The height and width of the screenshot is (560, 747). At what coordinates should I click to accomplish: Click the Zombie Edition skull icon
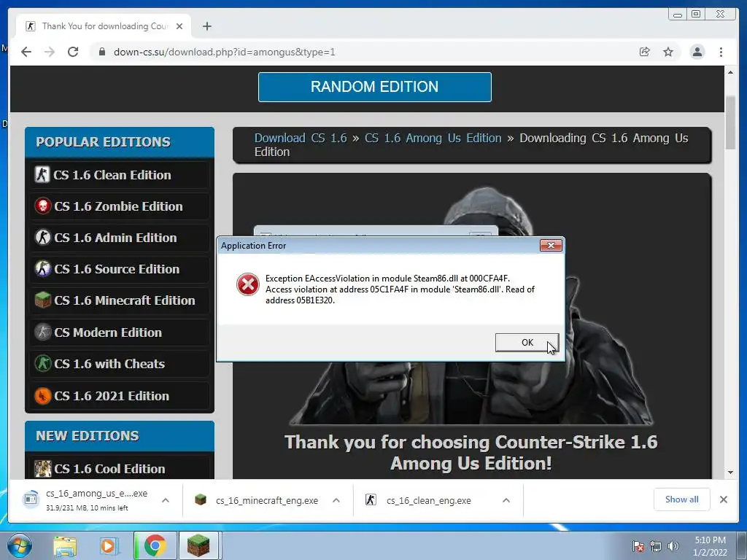click(x=42, y=206)
